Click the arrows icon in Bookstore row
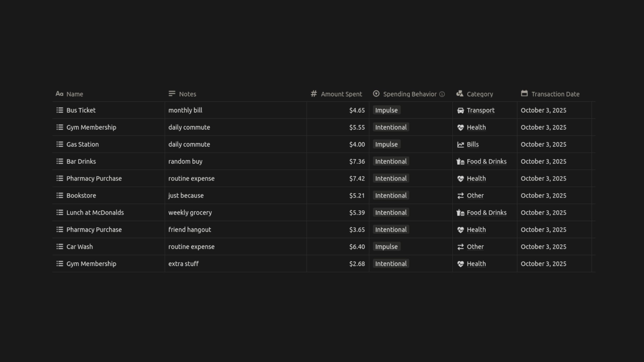Viewport: 644px width, 362px height. click(460, 196)
